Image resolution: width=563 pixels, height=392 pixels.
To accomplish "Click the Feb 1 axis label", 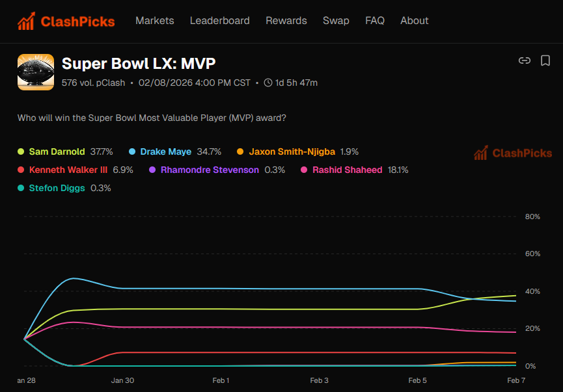I will (221, 380).
